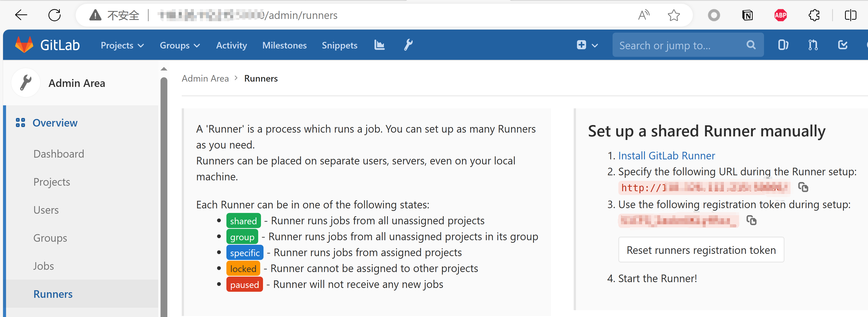The width and height of the screenshot is (868, 317).
Task: Open the admin wrench icon in navbar
Action: 408,45
